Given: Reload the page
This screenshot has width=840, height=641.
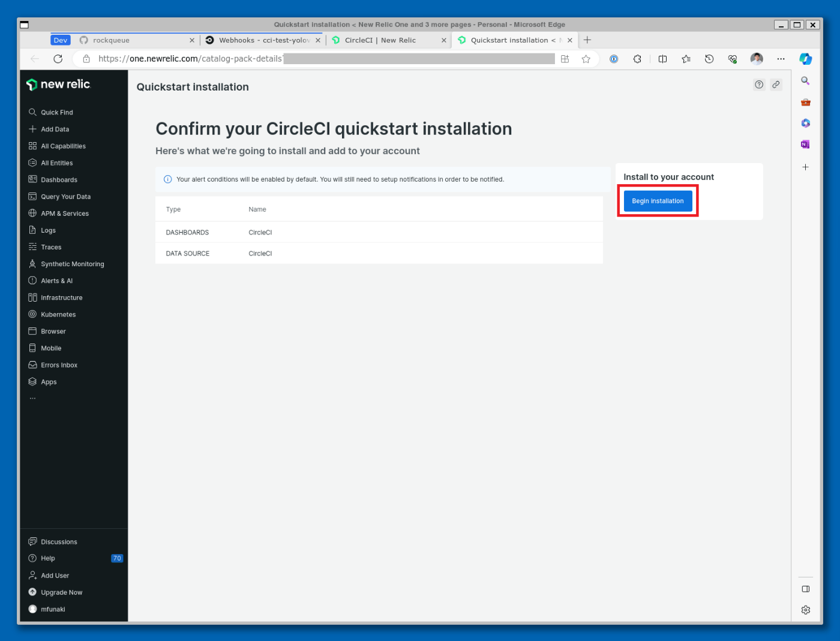Looking at the screenshot, I should pos(58,59).
